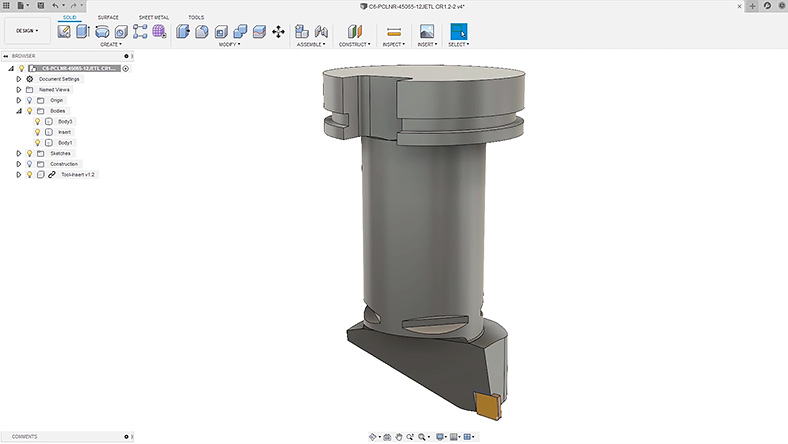Select the Shell tool
The width and height of the screenshot is (788, 444).
[221, 32]
